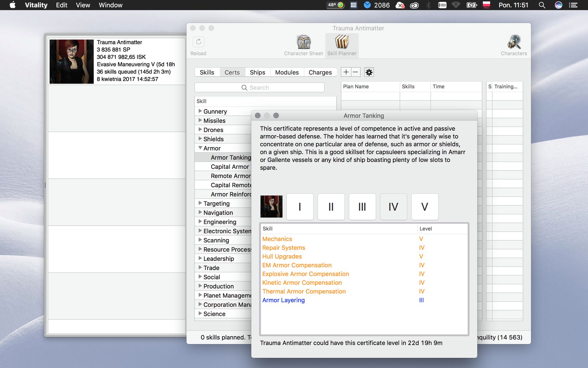Click the Polish flag input source icon
This screenshot has width=588, height=368.
[486, 5]
